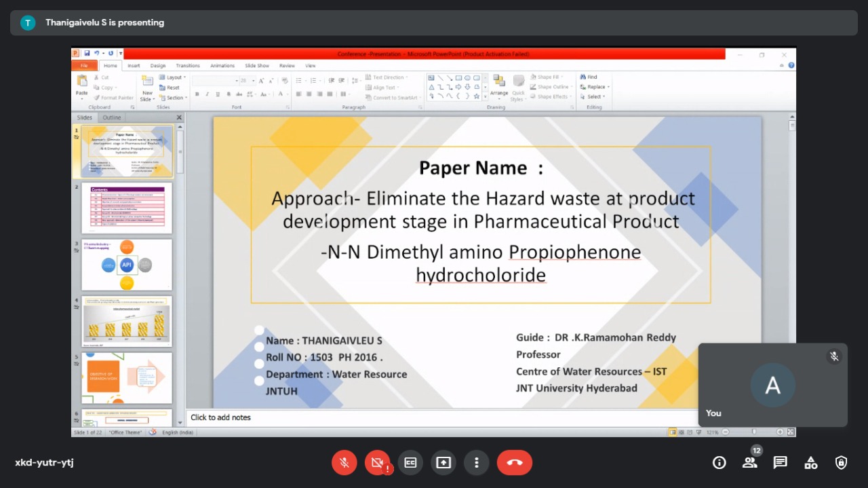Screen dimensions: 868x488
Task: Switch to the Design ribbon tab
Action: pos(158,66)
